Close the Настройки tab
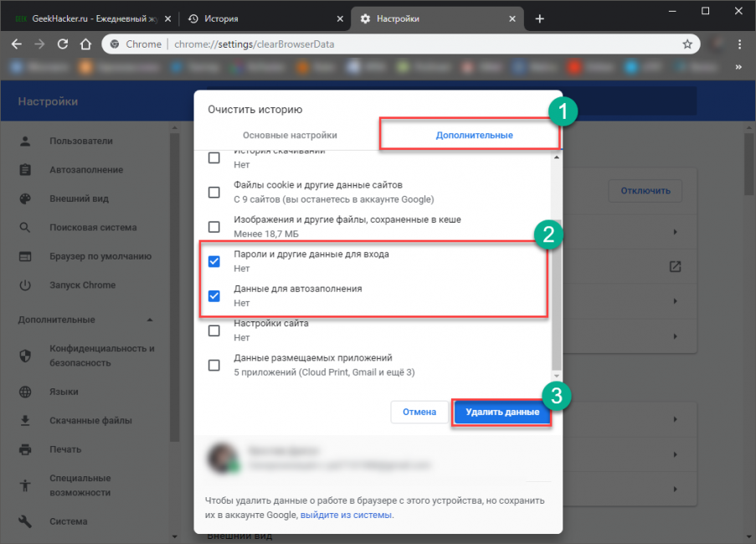The height and width of the screenshot is (544, 756). 512,18
